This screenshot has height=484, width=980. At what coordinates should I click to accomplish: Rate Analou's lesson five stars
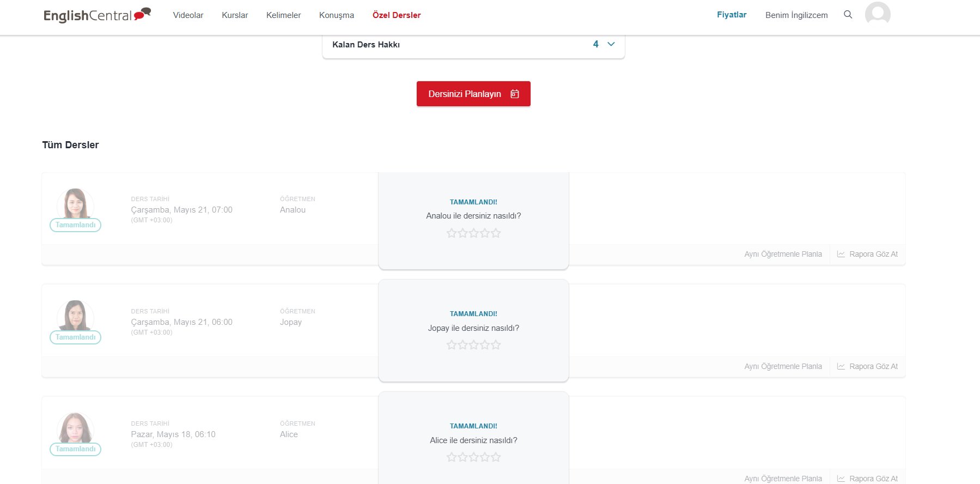click(496, 233)
